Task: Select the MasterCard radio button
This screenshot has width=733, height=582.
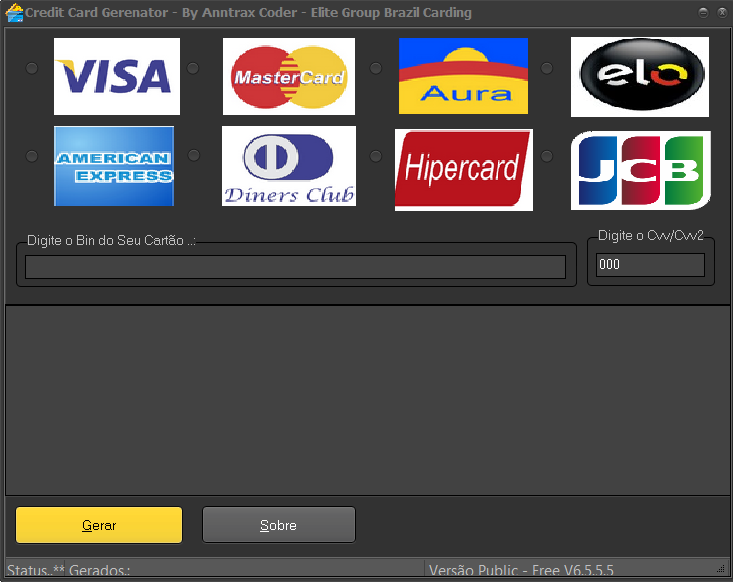Action: tap(193, 68)
